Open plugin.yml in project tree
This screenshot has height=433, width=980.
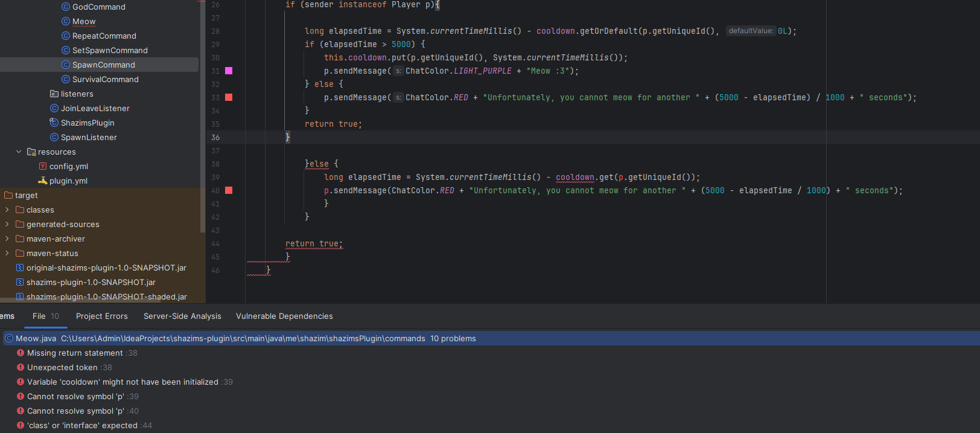[68, 181]
